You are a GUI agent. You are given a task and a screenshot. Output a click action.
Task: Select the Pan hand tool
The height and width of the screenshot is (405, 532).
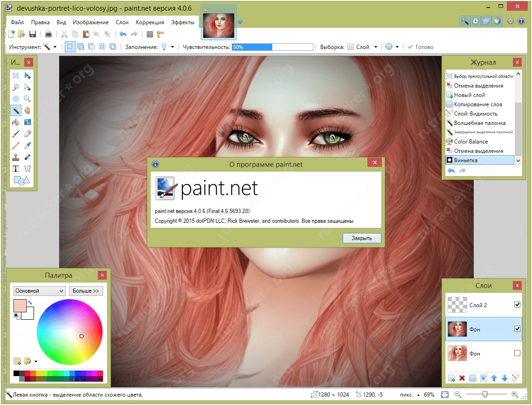tap(28, 110)
